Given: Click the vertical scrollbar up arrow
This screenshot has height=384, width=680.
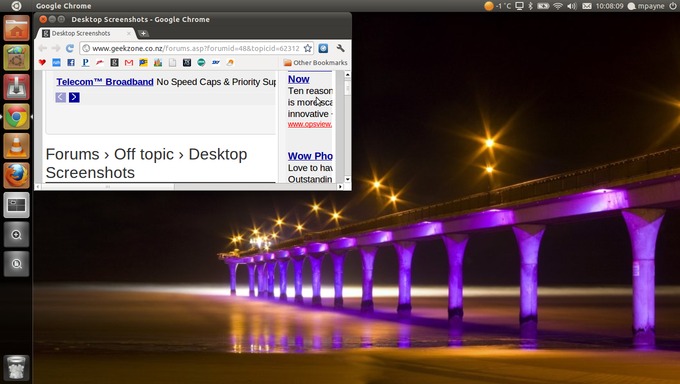Looking at the screenshot, I should [x=347, y=75].
